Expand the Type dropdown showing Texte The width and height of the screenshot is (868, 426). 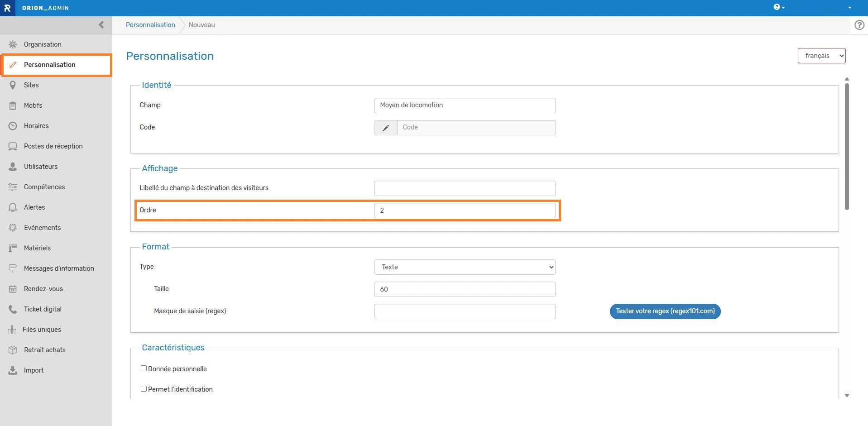point(465,267)
